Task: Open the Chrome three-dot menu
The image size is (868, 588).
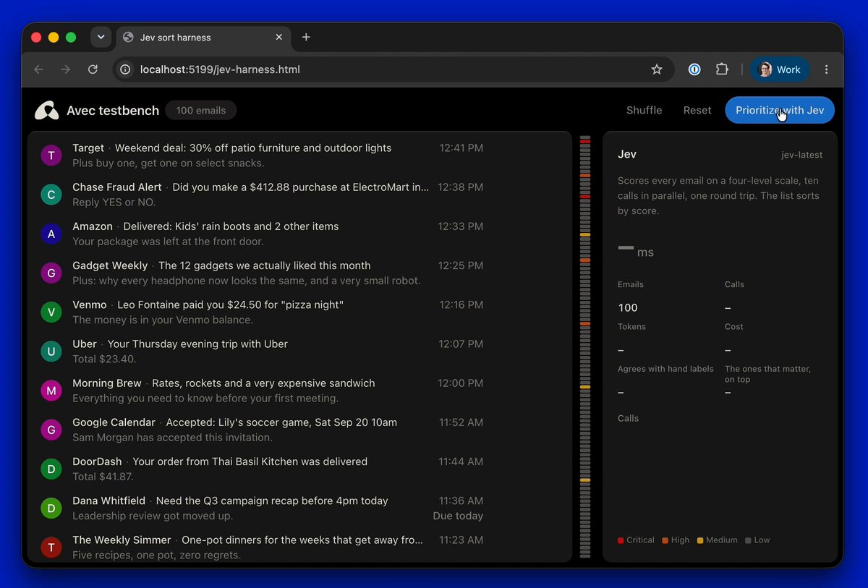Action: coord(827,69)
